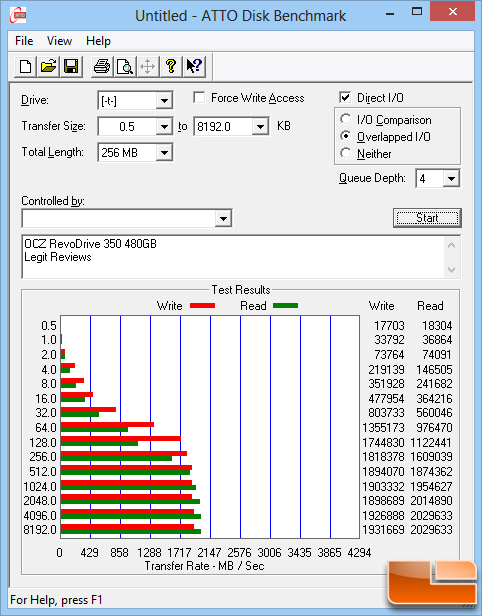Viewport: 482px width, 616px height.
Task: Click the 2147 axis tick label
Action: tap(209, 553)
